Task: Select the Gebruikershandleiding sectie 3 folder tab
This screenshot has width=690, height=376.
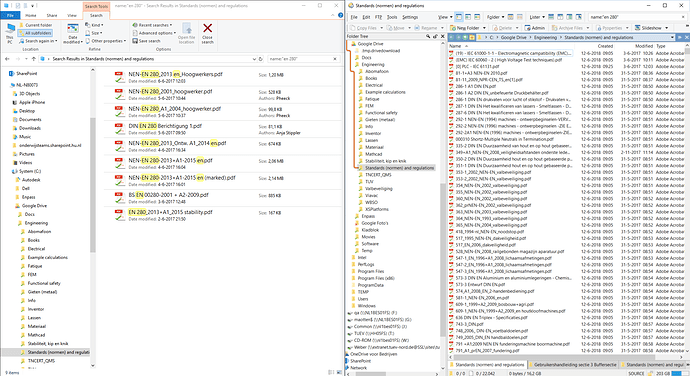Action: [x=575, y=365]
